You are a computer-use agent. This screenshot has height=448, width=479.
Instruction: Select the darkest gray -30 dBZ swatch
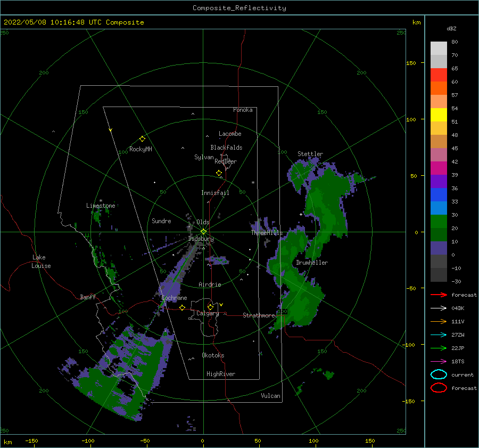coord(439,275)
